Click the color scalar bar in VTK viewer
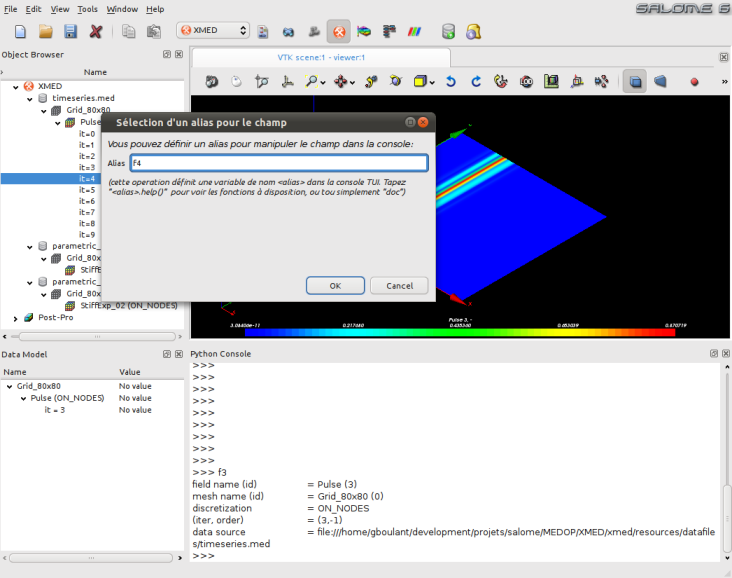 pos(460,332)
